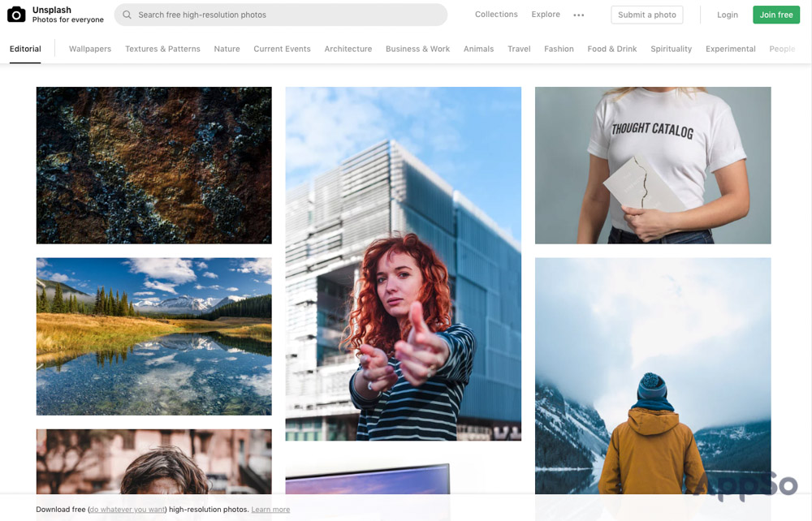Switch to the Wallpapers category
This screenshot has width=812, height=521.
pyautogui.click(x=90, y=49)
